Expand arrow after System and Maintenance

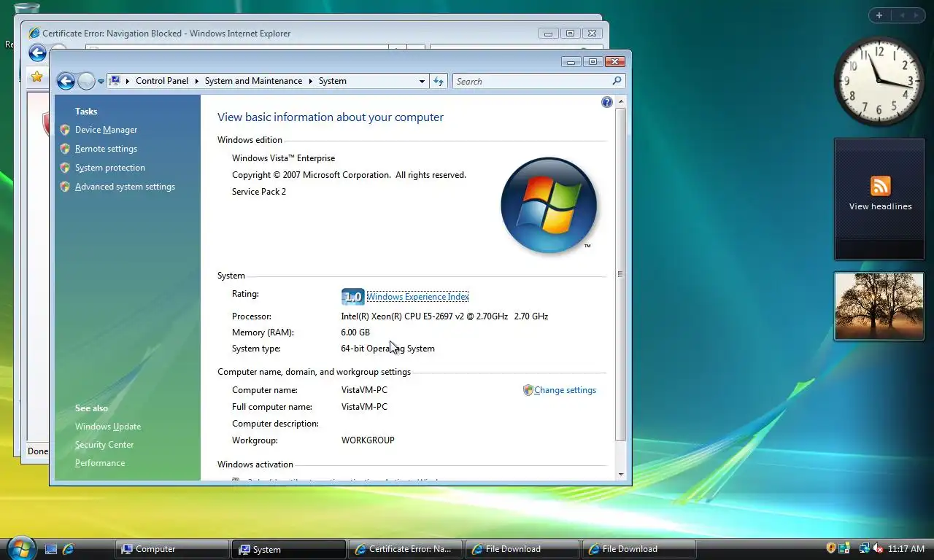coord(310,81)
